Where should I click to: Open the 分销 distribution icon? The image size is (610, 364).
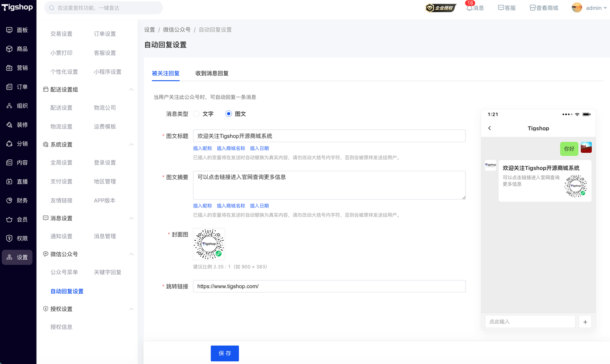[10, 144]
